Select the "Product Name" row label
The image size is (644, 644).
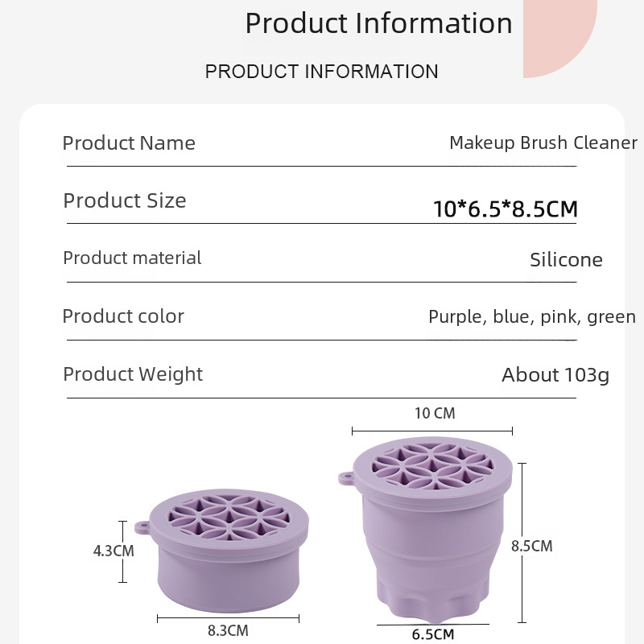click(x=129, y=143)
